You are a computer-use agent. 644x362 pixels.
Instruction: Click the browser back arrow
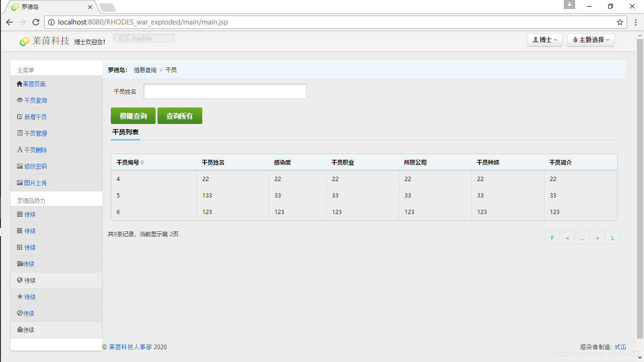(9, 22)
